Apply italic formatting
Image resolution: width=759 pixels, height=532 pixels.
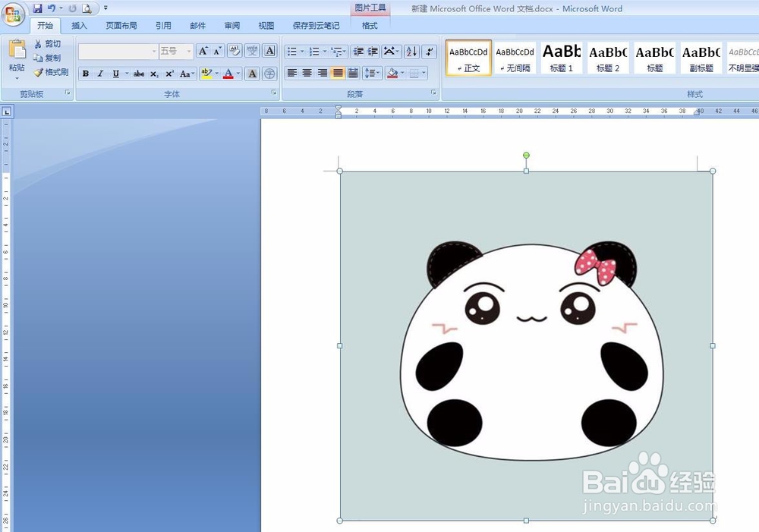pyautogui.click(x=99, y=74)
